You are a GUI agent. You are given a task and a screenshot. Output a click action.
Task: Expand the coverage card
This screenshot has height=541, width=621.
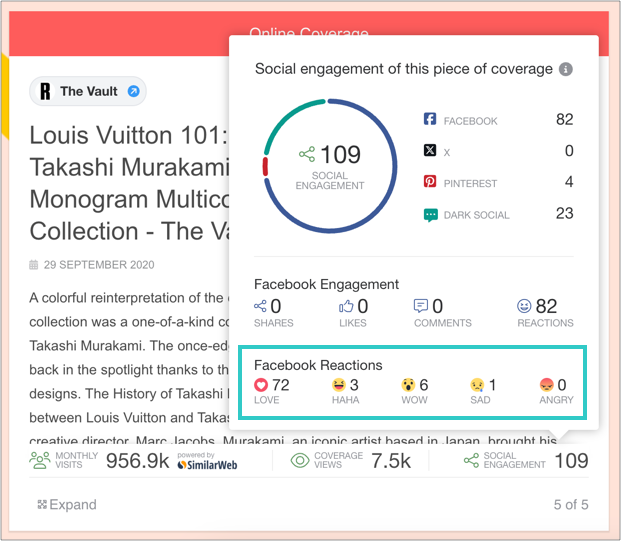pyautogui.click(x=67, y=504)
